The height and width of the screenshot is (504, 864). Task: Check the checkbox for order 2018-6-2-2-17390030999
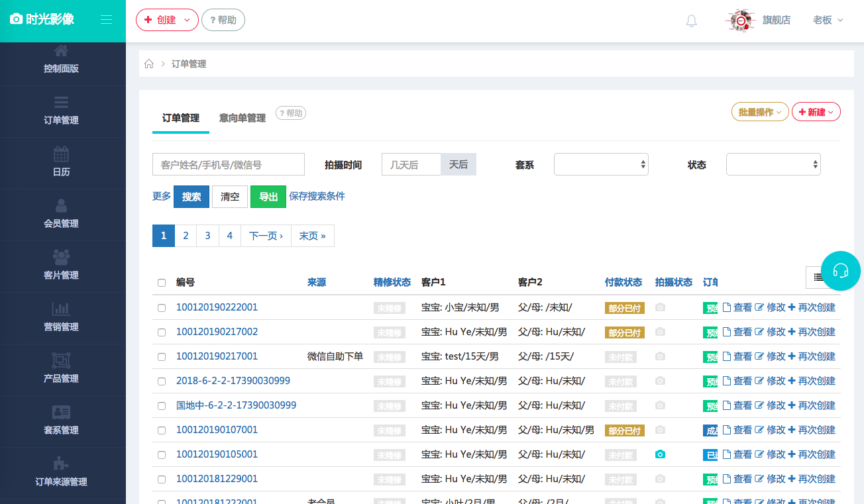(162, 381)
